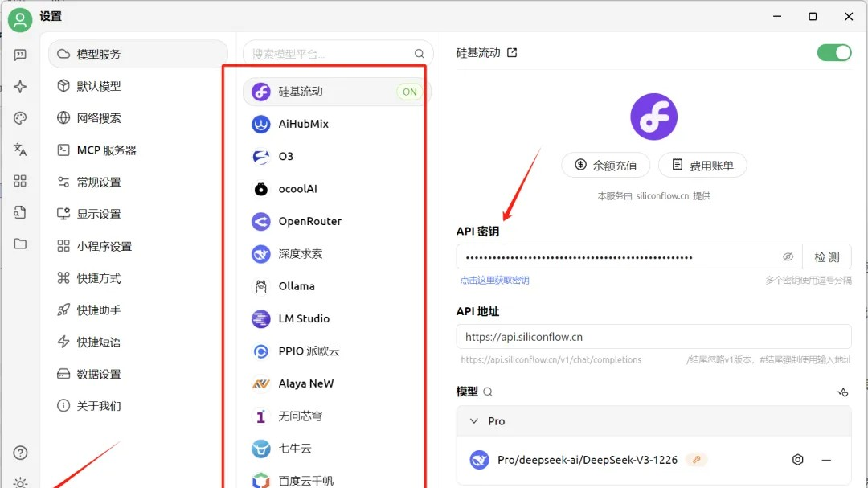Maximize the 设置 window
The image size is (868, 488).
tap(813, 17)
